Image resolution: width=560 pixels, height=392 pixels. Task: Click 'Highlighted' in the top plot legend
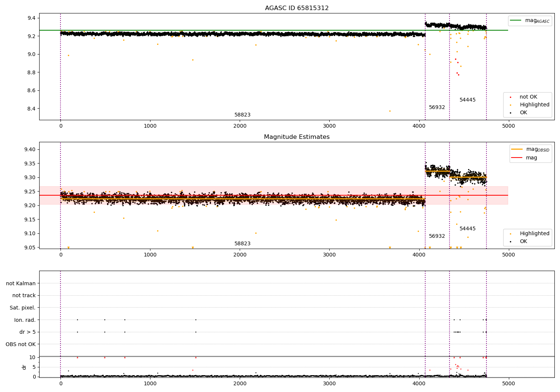click(x=535, y=105)
